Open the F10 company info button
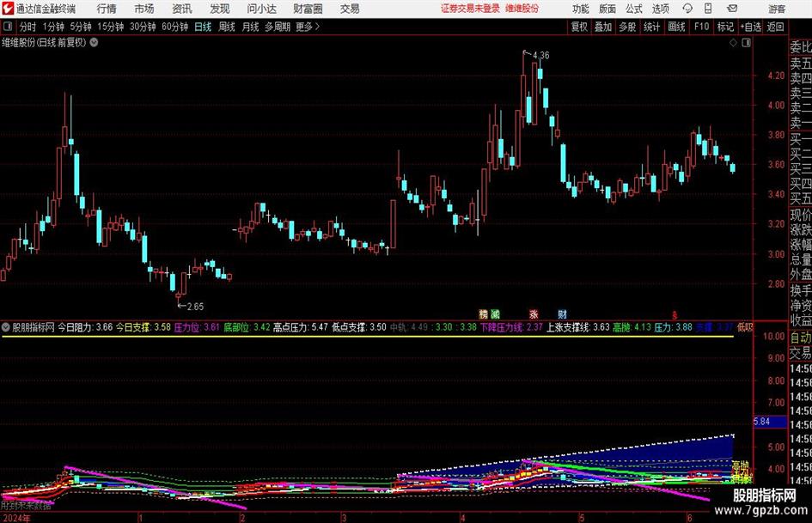 point(701,27)
